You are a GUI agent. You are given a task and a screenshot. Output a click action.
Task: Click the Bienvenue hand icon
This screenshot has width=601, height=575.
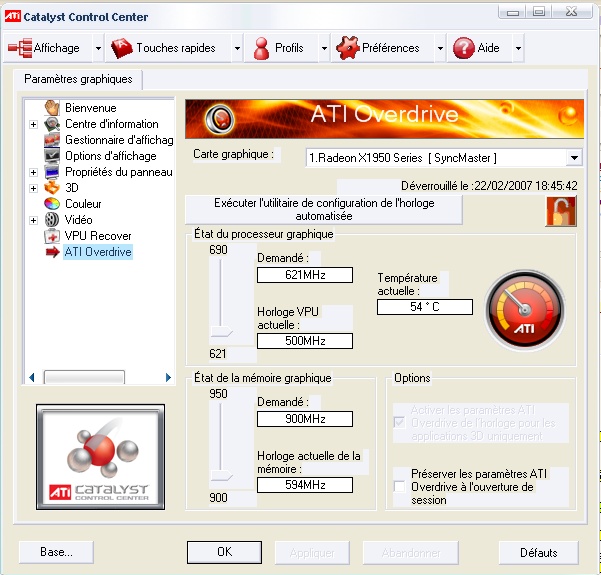(52, 108)
